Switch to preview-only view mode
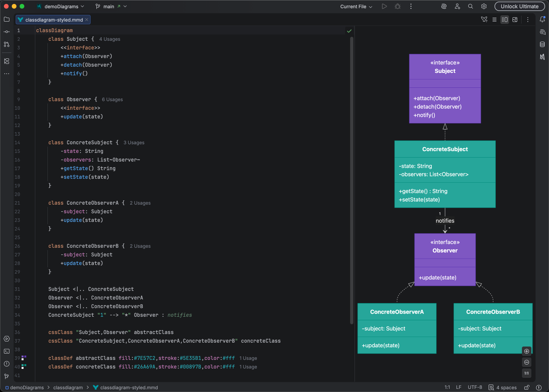The image size is (549, 392). pos(515,19)
